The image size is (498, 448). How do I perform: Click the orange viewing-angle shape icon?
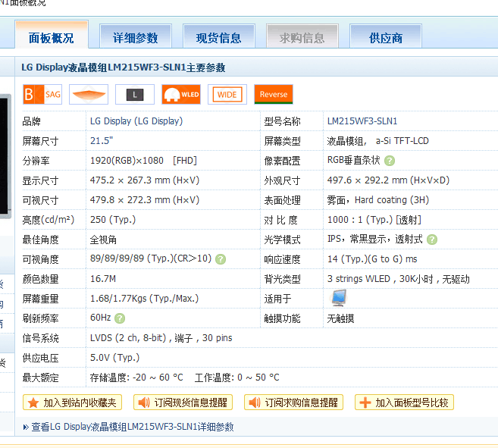[89, 94]
